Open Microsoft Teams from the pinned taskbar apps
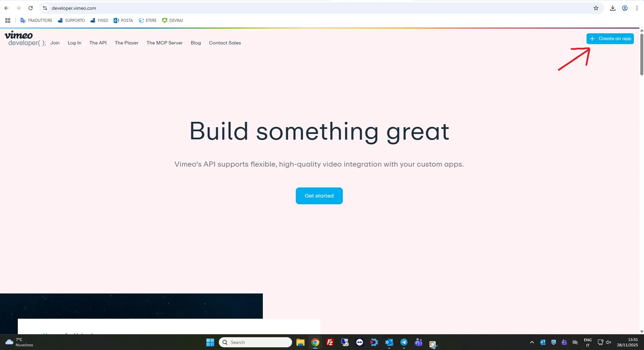Image resolution: width=644 pixels, height=350 pixels. point(419,342)
